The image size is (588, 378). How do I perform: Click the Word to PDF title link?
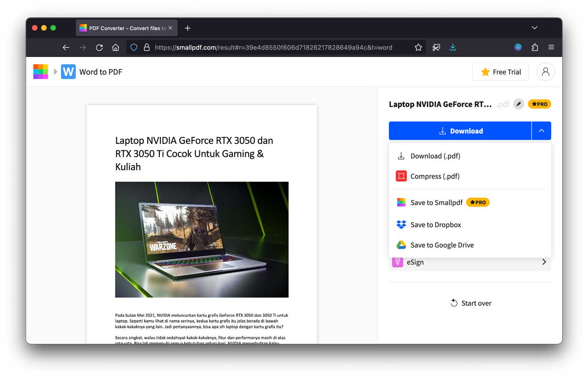(x=101, y=72)
